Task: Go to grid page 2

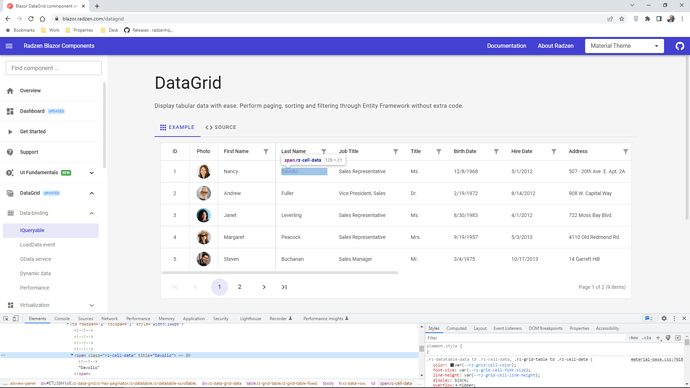Action: pos(240,287)
